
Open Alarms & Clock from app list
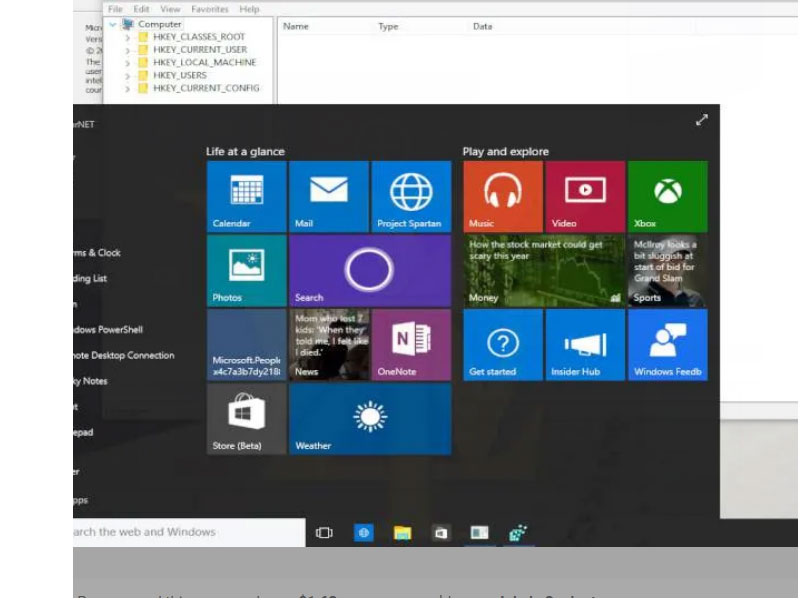coord(97,253)
